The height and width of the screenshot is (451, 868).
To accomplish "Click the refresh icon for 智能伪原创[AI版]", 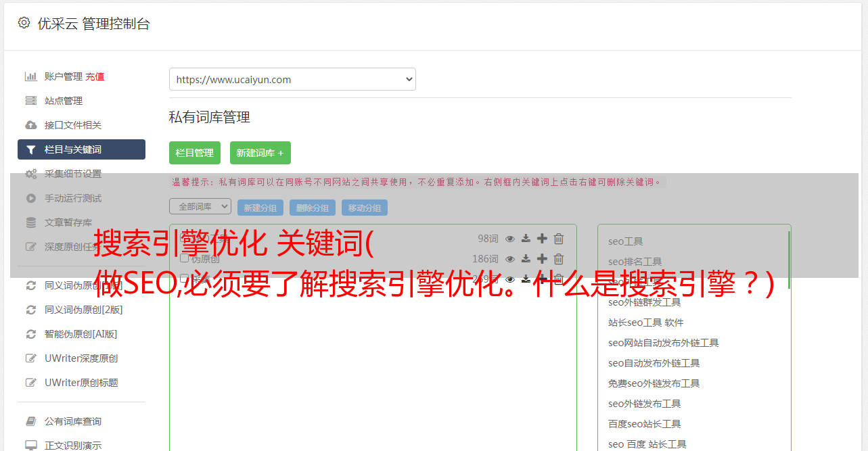I will (30, 334).
